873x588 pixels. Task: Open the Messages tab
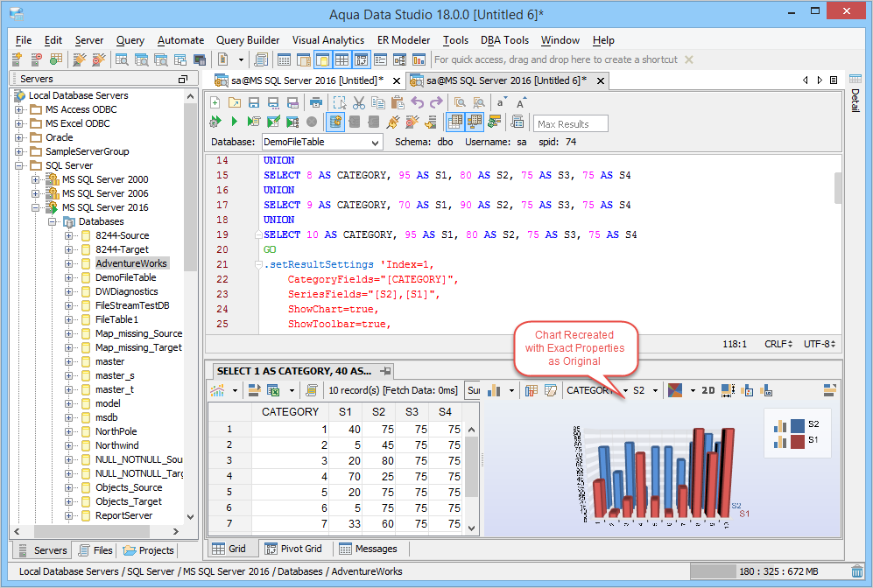(x=368, y=549)
